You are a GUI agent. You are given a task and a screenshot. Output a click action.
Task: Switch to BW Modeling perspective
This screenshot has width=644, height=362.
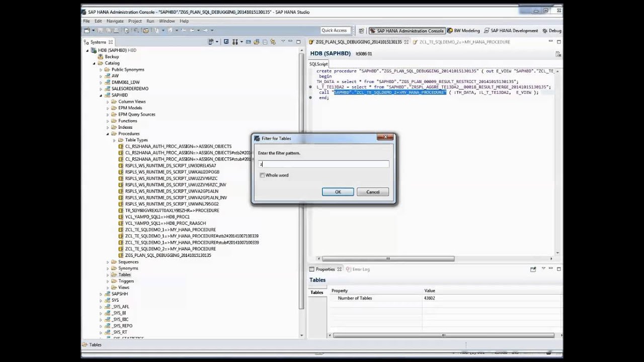463,31
